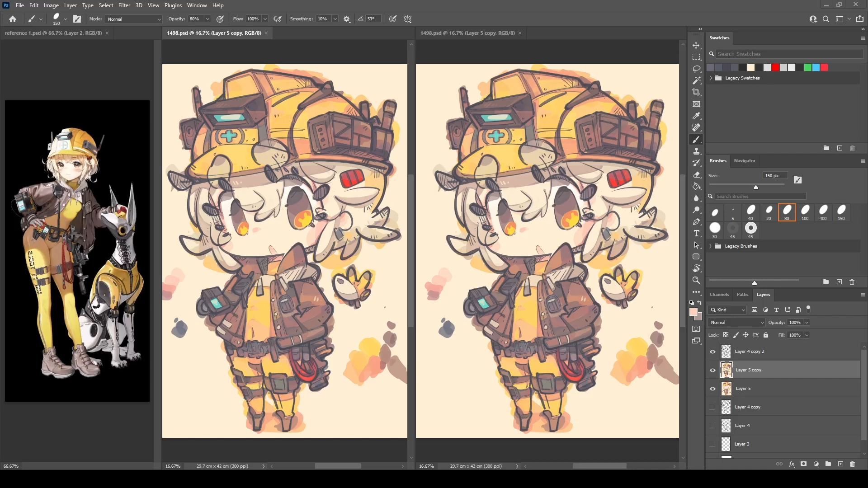
Task: Select the Dodge tool
Action: tap(696, 210)
